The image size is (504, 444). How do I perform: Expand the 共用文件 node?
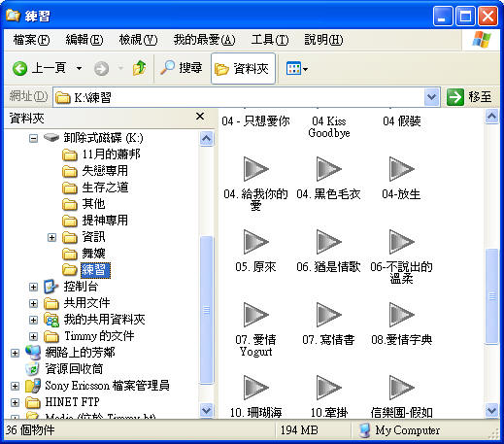33,303
